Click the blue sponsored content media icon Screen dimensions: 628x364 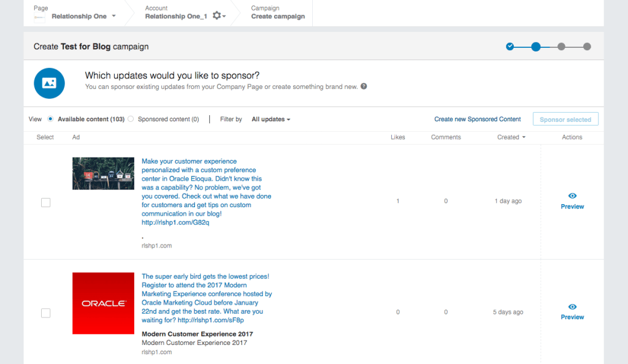(49, 83)
